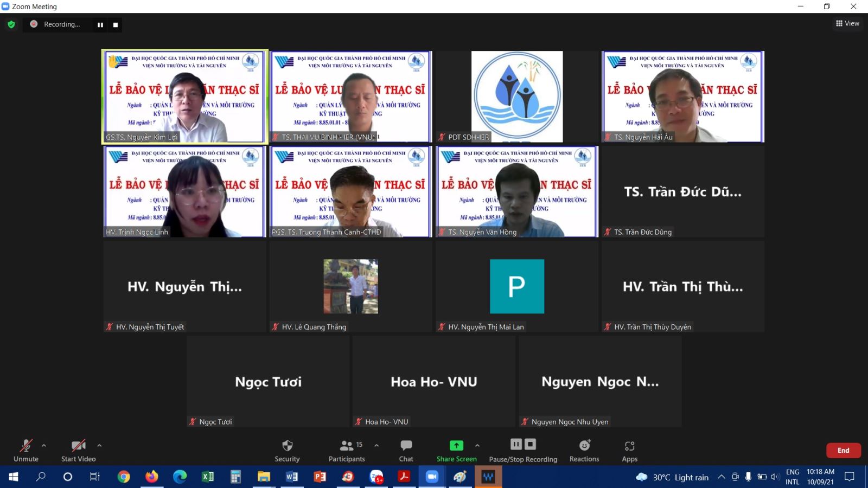Pause recording from the top recording bar
Viewport: 868px width, 488px height.
(x=100, y=25)
